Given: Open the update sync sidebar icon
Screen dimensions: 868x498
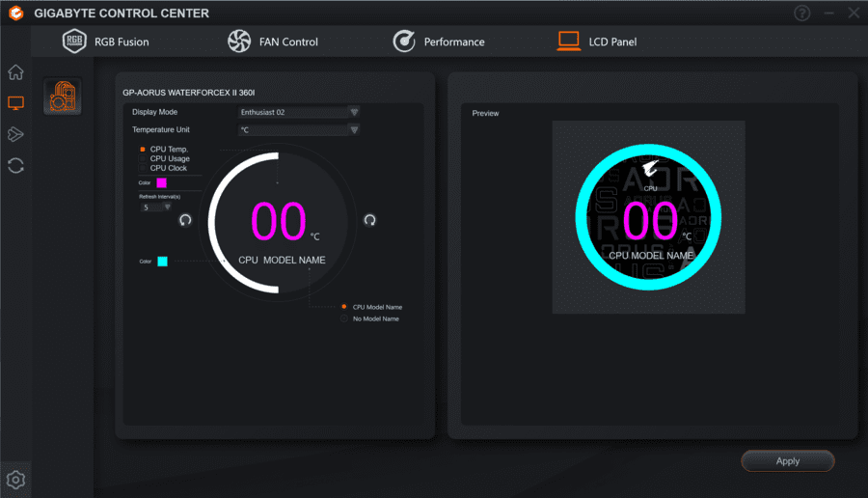Looking at the screenshot, I should coord(15,165).
